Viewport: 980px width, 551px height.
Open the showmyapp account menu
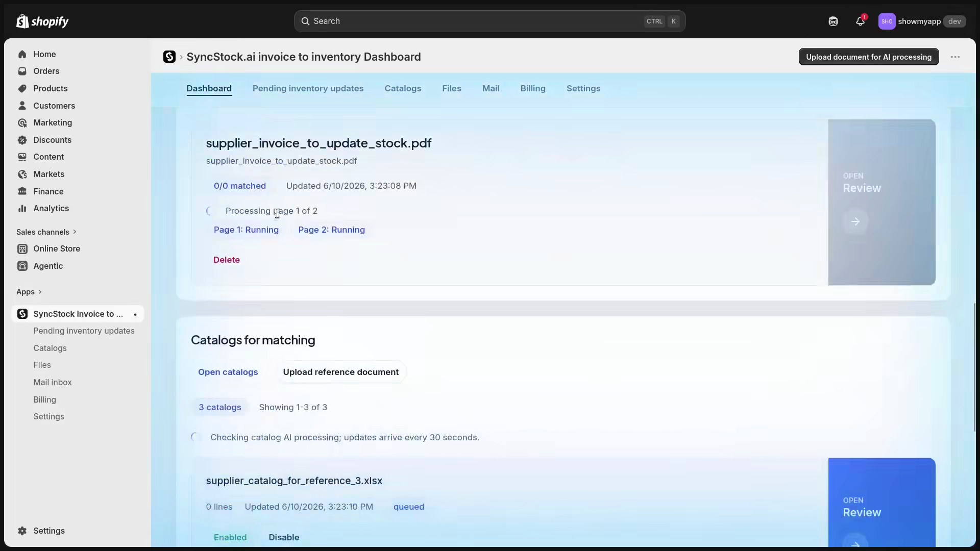922,21
